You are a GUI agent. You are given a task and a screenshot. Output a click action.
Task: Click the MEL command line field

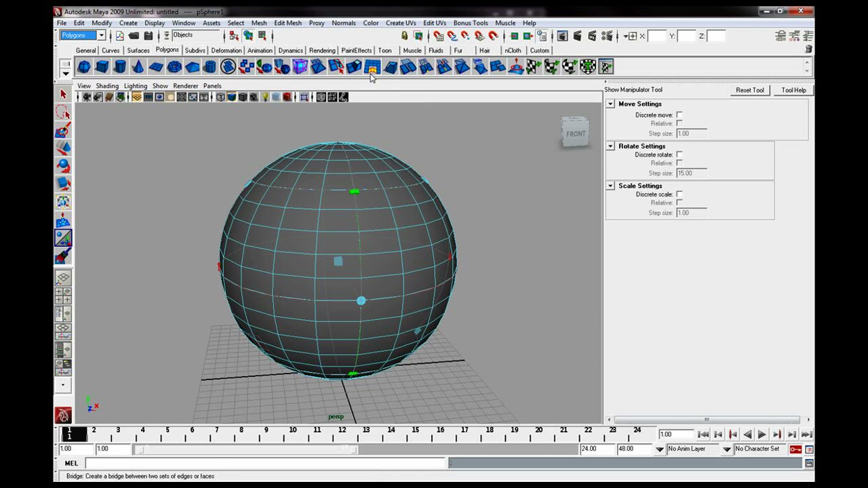pos(265,464)
